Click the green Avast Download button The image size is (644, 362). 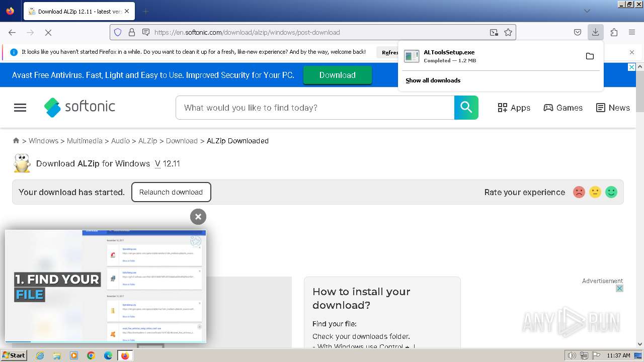(x=338, y=75)
